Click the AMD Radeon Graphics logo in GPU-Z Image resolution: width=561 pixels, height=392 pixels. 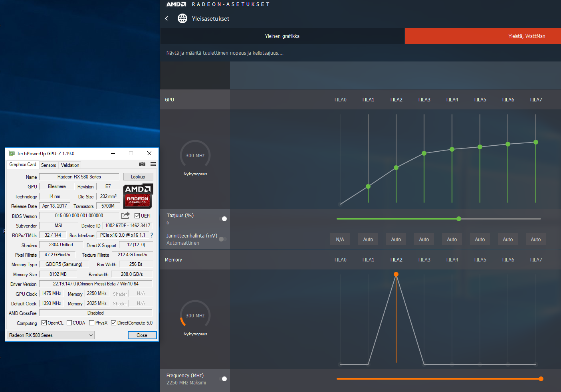click(138, 196)
